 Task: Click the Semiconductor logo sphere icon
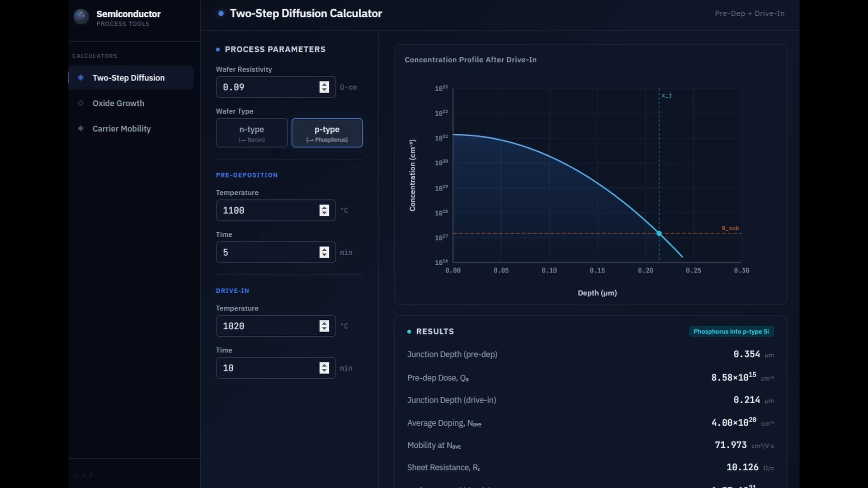click(x=81, y=17)
